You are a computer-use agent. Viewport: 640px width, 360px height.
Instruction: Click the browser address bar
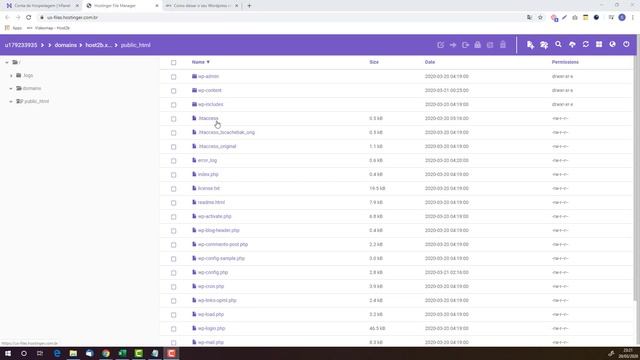click(x=282, y=18)
